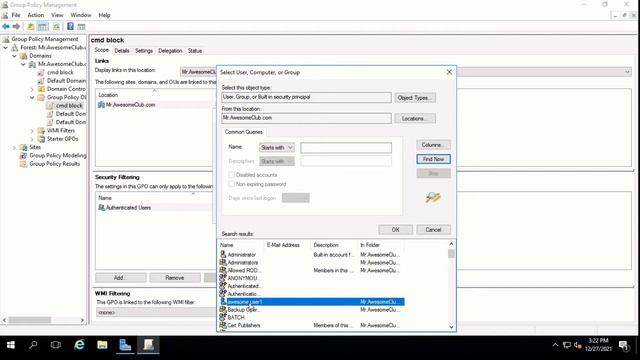
Task: Open the View menu
Action: (x=57, y=15)
